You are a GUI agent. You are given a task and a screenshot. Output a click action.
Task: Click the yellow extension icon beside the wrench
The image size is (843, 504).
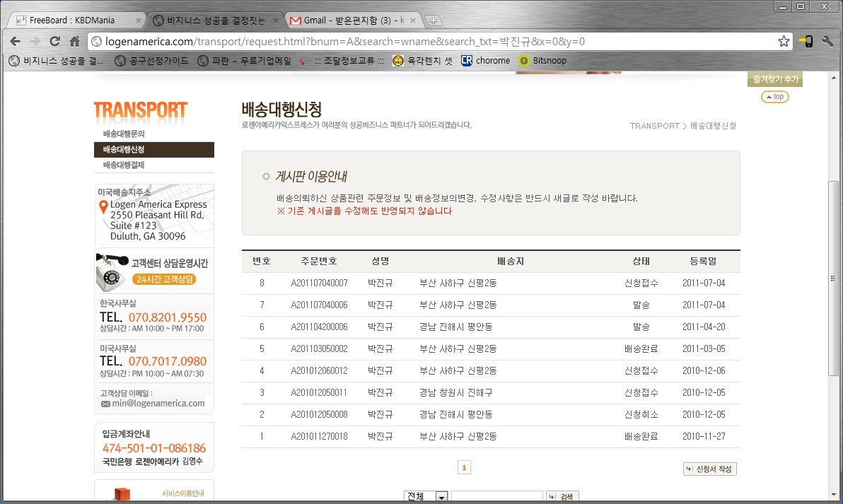point(806,42)
